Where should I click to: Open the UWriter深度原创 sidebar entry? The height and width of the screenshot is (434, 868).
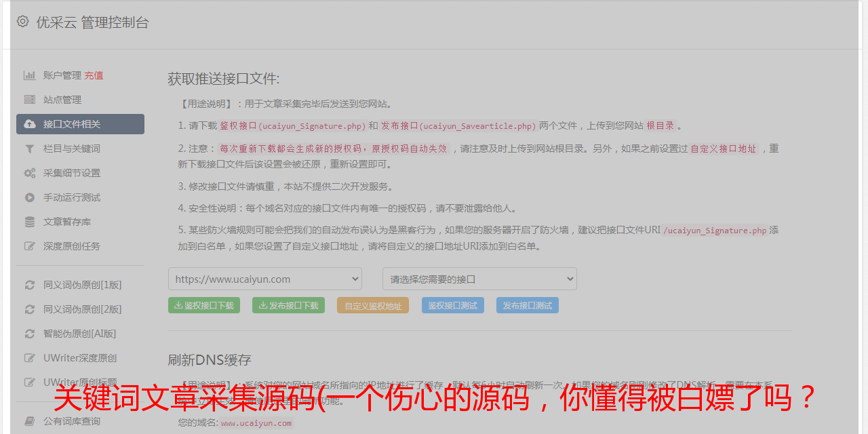coord(80,358)
